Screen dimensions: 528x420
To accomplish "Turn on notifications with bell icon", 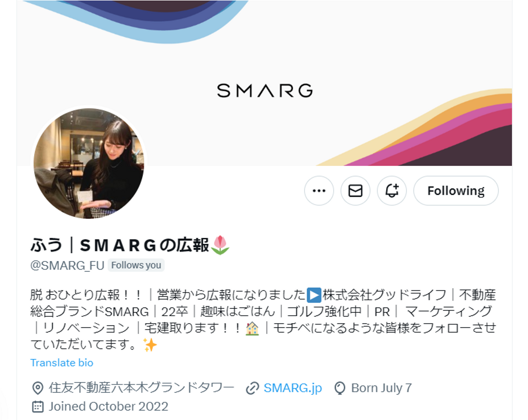I will [392, 191].
